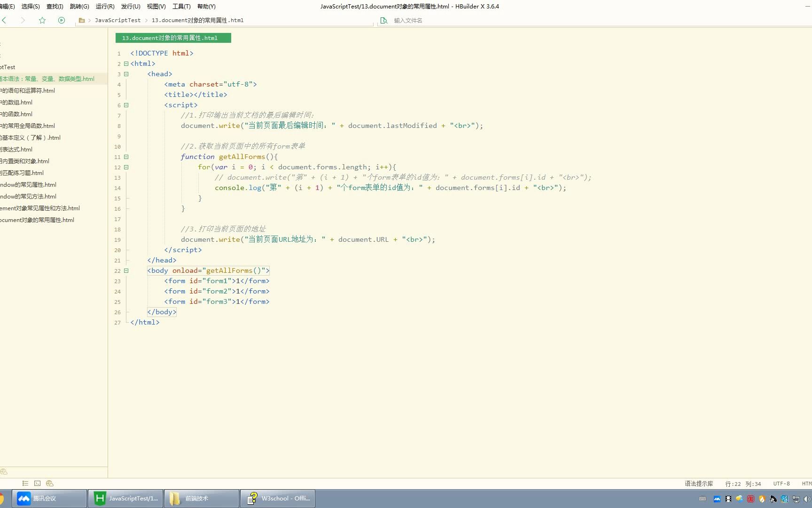Open the volume speaker tray icon
812x508 pixels.
pyautogui.click(x=807, y=499)
